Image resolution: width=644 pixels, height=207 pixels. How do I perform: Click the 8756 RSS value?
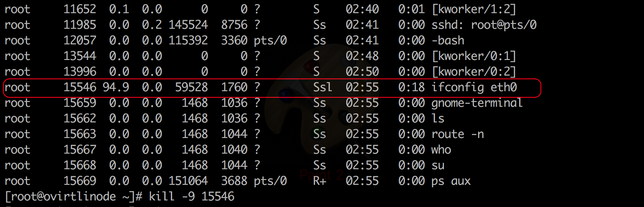[x=234, y=25]
